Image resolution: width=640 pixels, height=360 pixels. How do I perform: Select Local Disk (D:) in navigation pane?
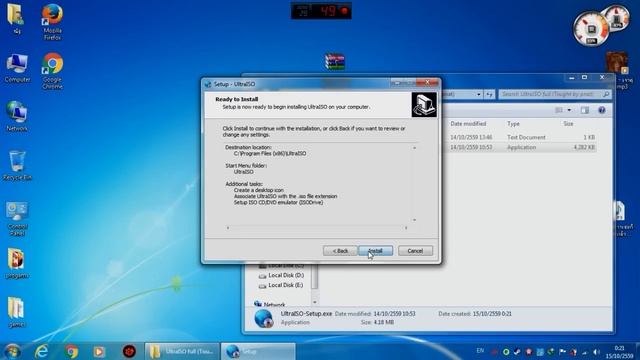(x=282, y=276)
